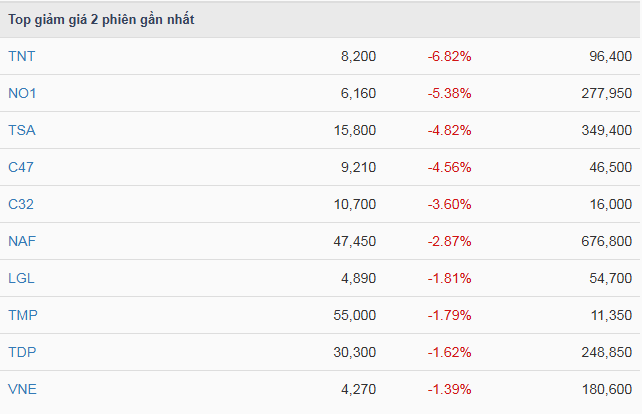Open the LGL ticker link
Screen dimensions: 642x414
(x=22, y=279)
